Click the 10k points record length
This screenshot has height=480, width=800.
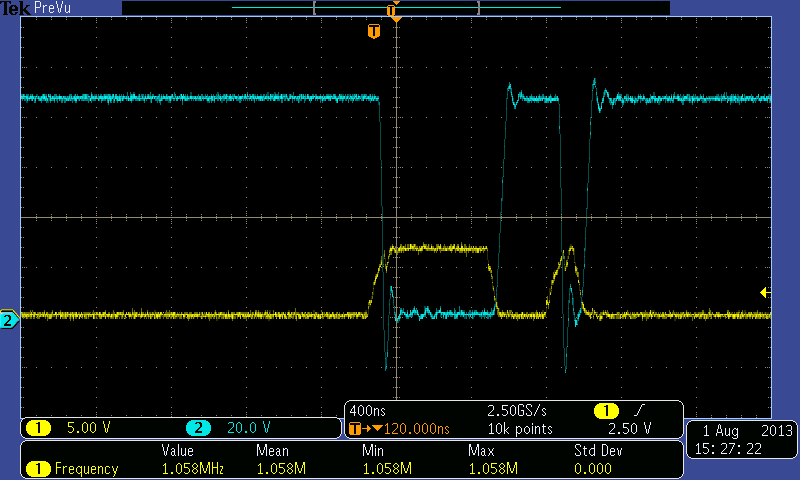(520, 429)
